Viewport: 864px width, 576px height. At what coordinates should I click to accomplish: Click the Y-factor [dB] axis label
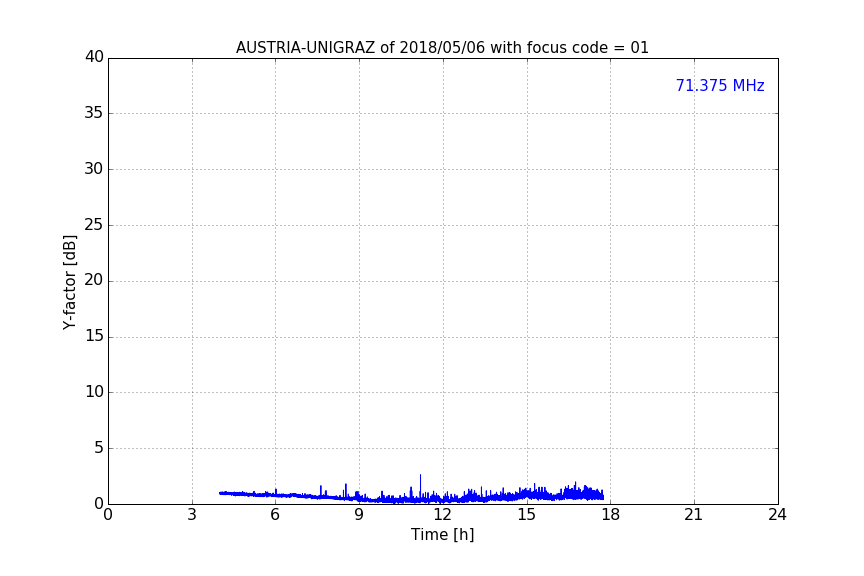pyautogui.click(x=69, y=282)
